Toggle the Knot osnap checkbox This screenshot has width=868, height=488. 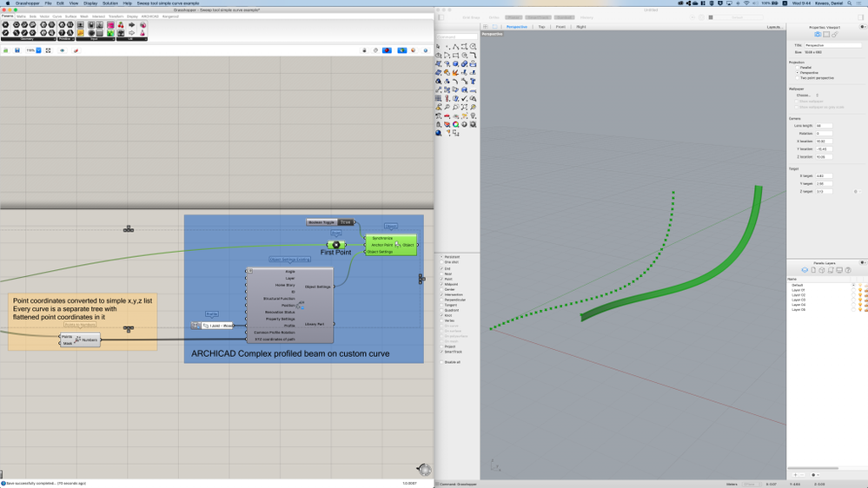point(441,315)
